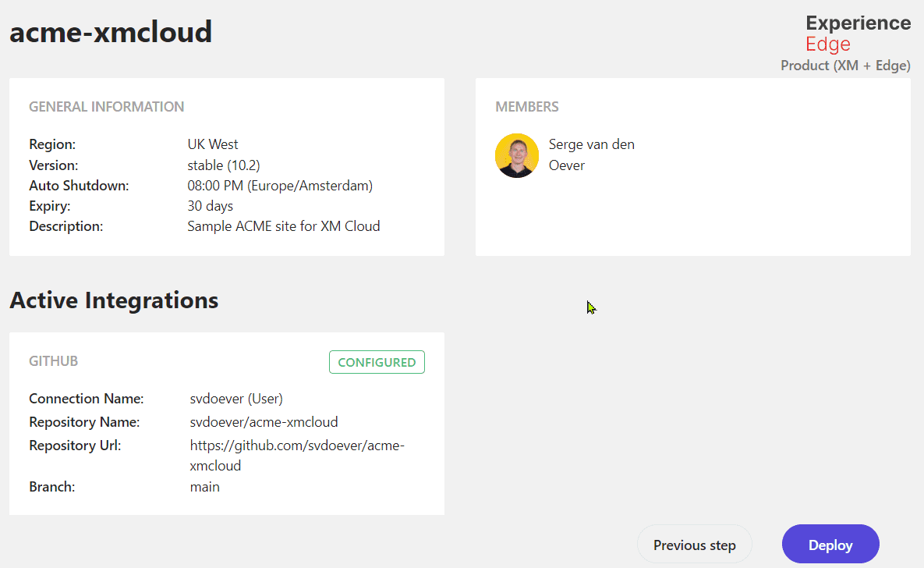Viewport: 924px width, 568px height.
Task: Click the Product (XM + Edge) label
Action: point(845,66)
